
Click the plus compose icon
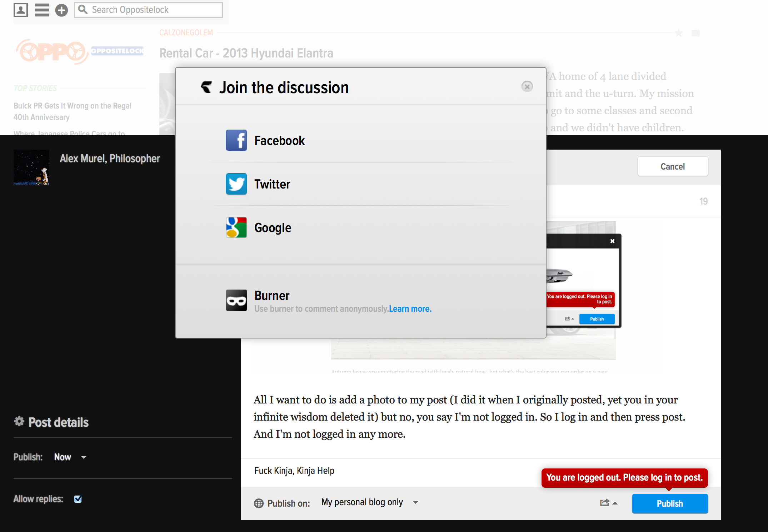tap(61, 10)
